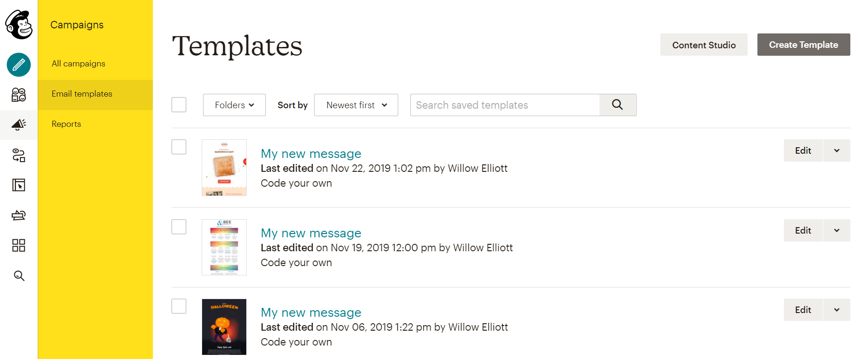Viewport: 868px width, 359px height.
Task: Select the Campaigns megaphone icon
Action: pos(19,124)
